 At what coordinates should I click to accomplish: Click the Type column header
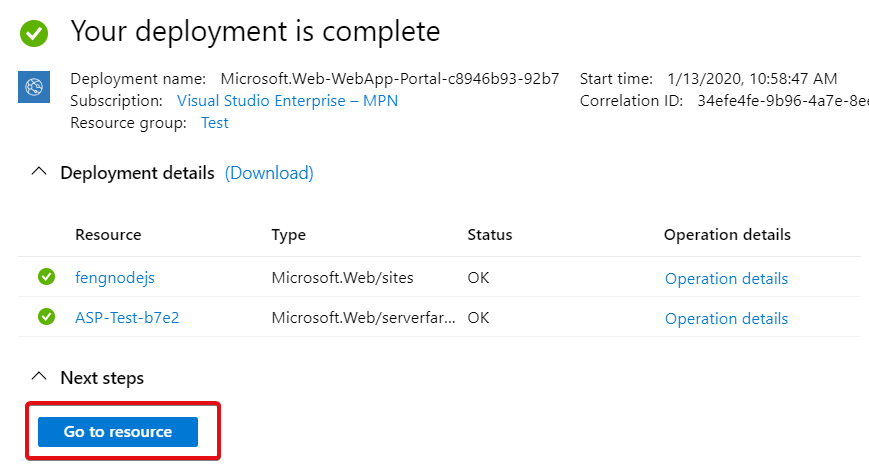pos(288,235)
